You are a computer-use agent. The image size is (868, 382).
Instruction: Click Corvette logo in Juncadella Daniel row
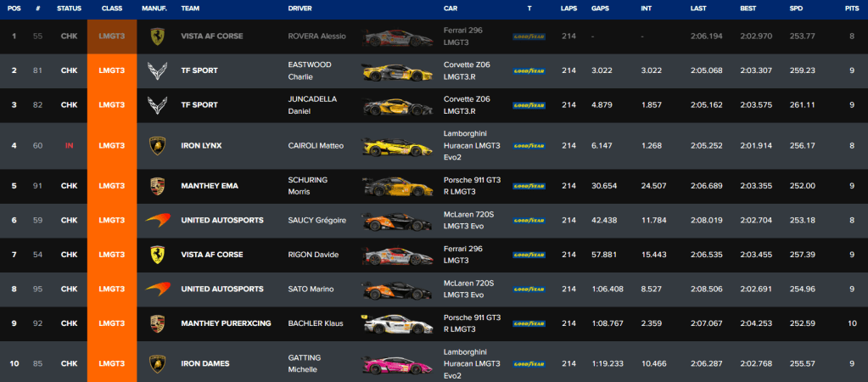coord(157,105)
